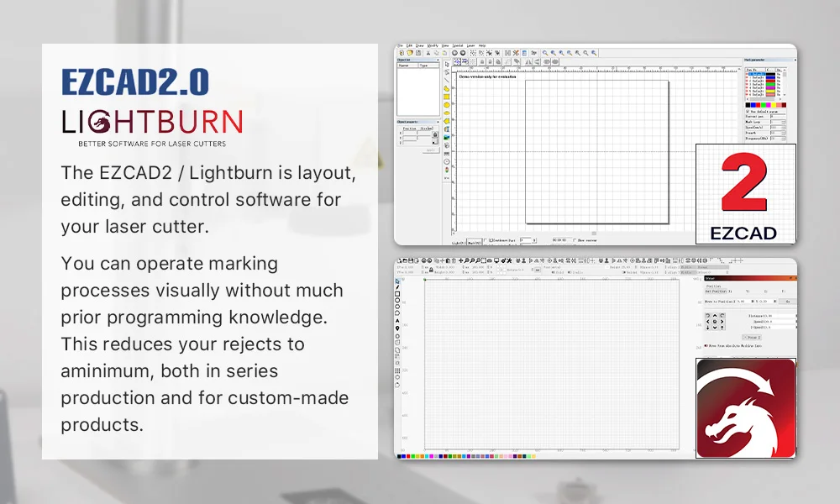Select the Position marker tool in LightBurn

click(x=397, y=328)
